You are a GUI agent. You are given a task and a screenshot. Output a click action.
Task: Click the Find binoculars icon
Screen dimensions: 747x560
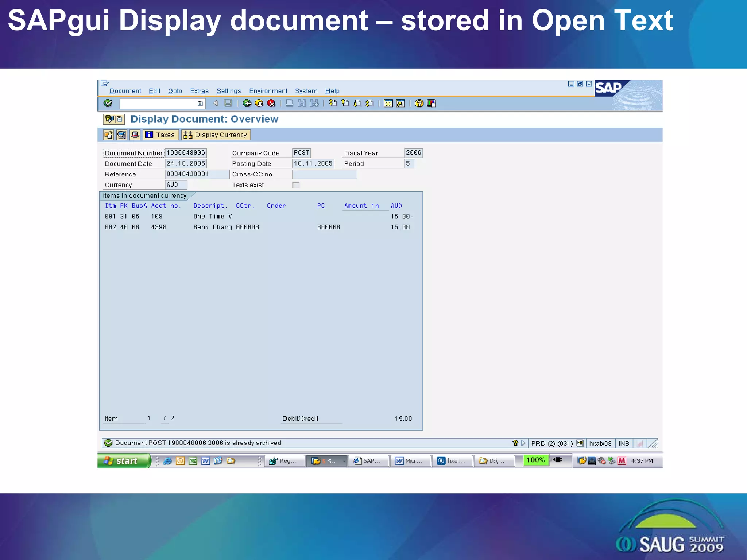click(x=302, y=103)
